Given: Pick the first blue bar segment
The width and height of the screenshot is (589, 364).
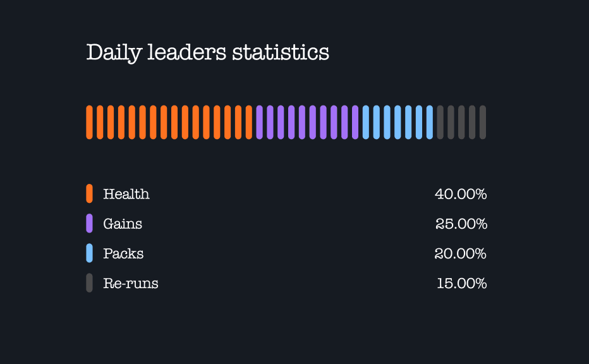Looking at the screenshot, I should 366,122.
